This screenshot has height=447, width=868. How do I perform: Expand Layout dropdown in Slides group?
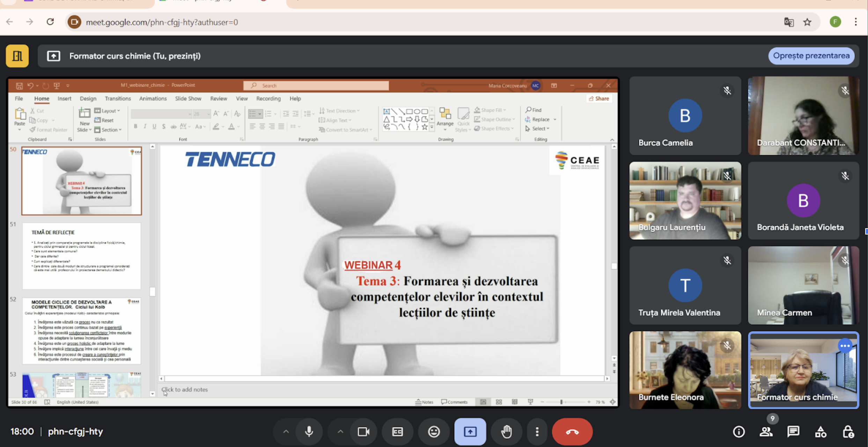click(x=107, y=111)
